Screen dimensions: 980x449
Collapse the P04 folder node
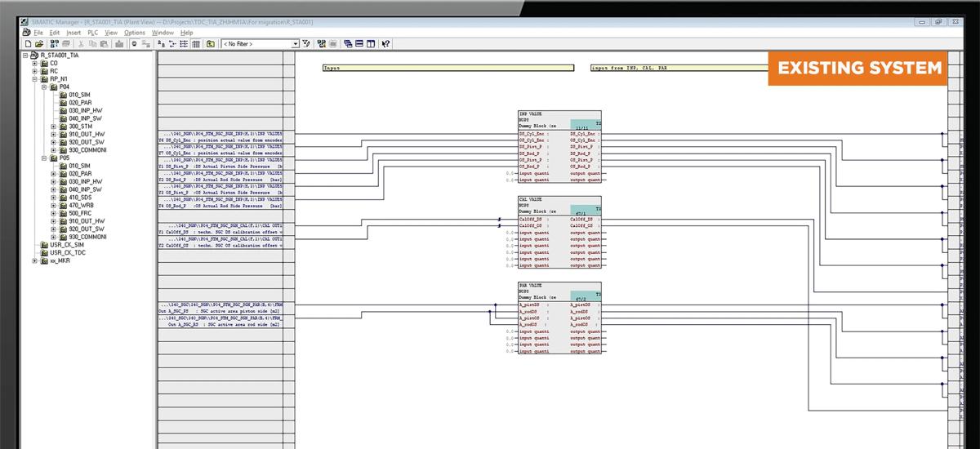pyautogui.click(x=44, y=87)
